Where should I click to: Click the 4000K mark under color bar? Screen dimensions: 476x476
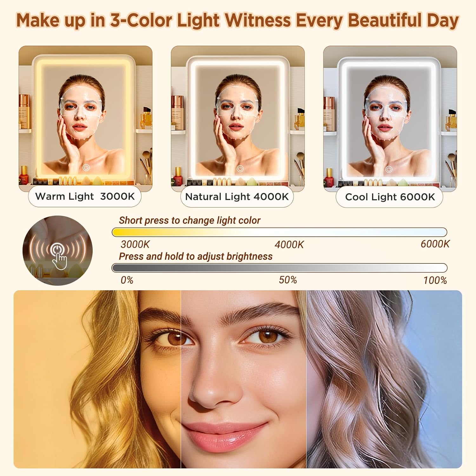(289, 245)
